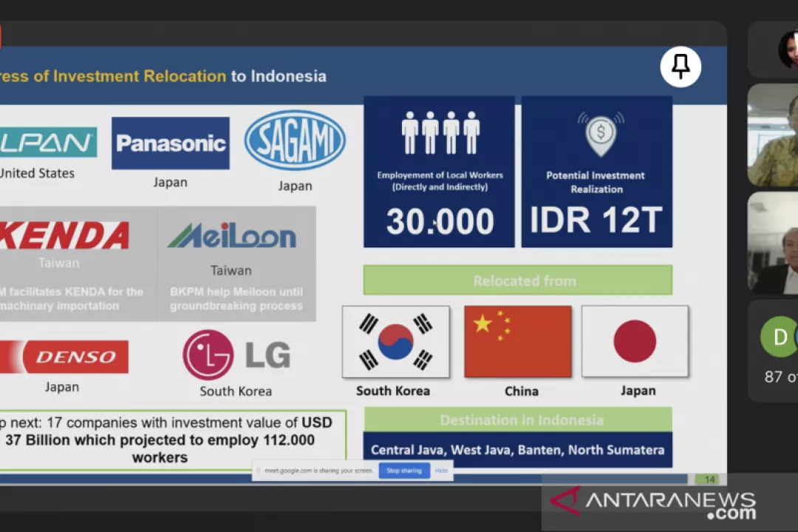
Task: Click the Central Java, West Java provinces text
Action: click(517, 450)
